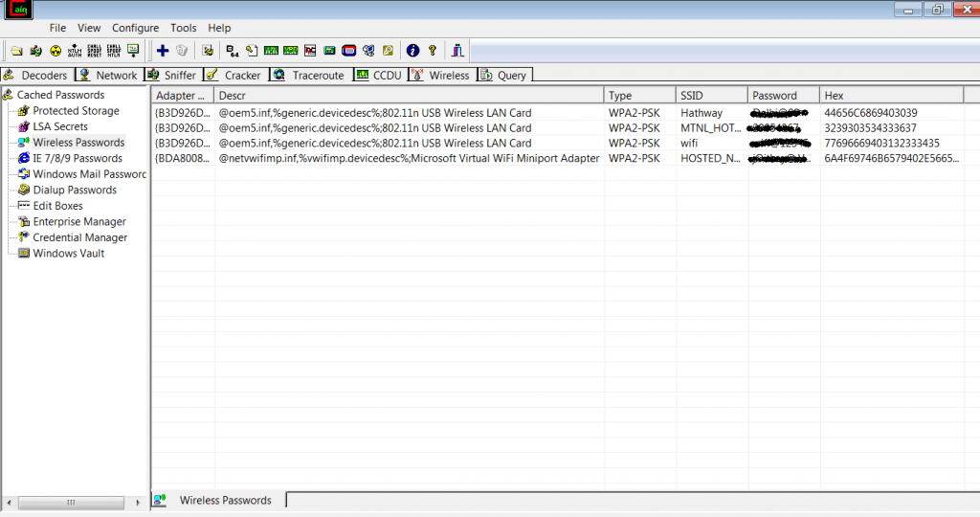980x517 pixels.
Task: Open the Tools menu
Action: (183, 28)
